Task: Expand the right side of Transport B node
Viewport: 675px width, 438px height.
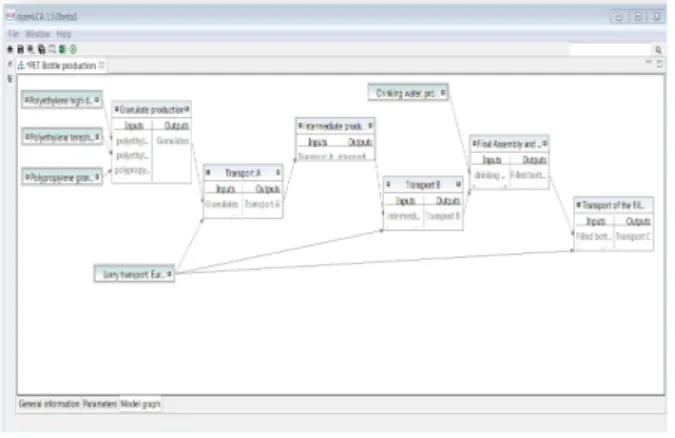Action: point(458,184)
